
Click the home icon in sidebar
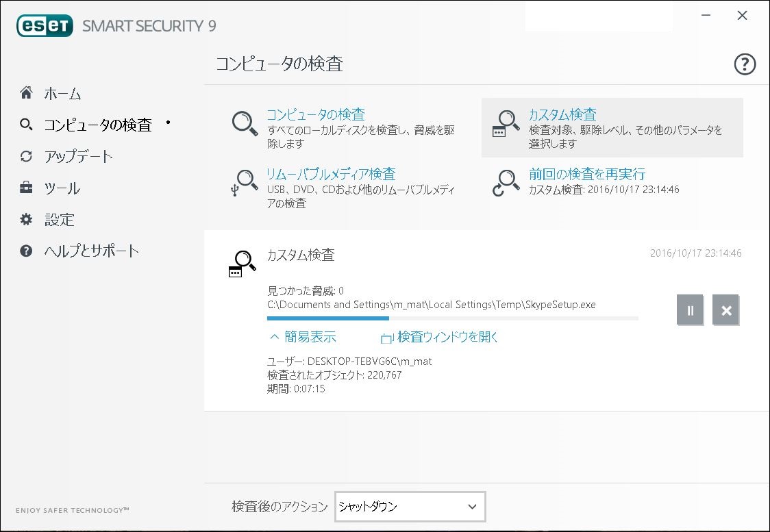coord(26,92)
